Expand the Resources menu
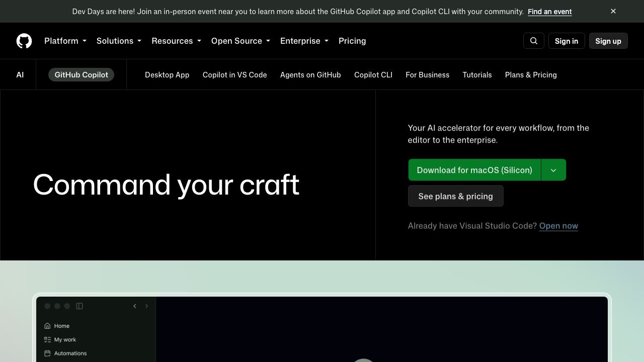Viewport: 644px width, 362px height. tap(176, 41)
